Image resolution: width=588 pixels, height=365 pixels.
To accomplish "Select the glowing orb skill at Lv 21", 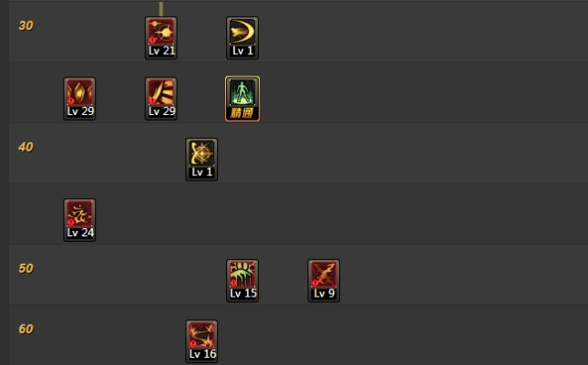I will pos(161,38).
